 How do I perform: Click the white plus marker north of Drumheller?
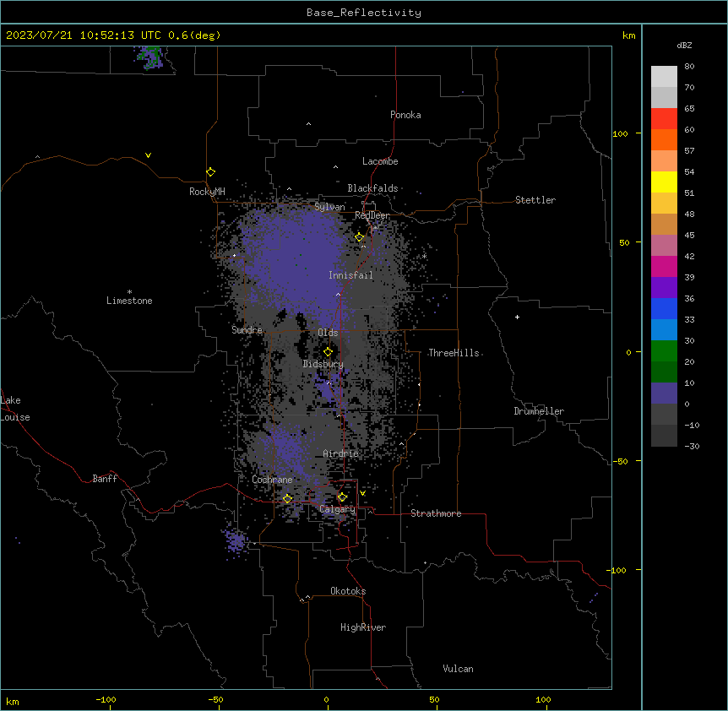pyautogui.click(x=517, y=317)
